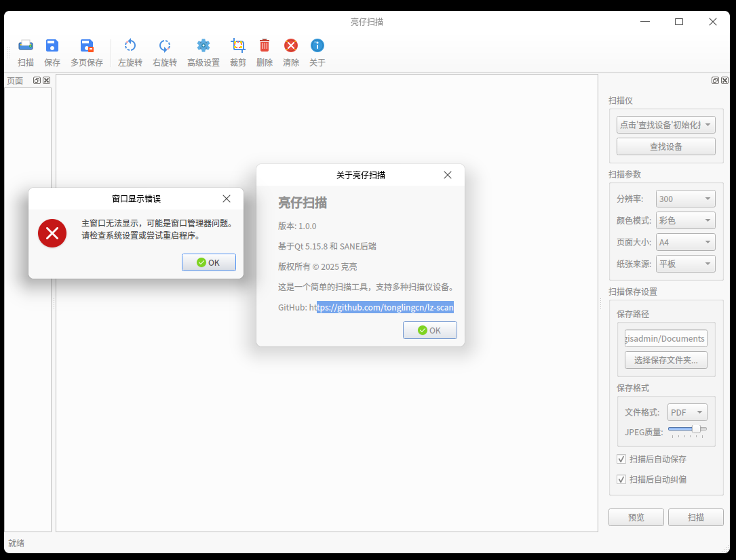The width and height of the screenshot is (736, 560).
Task: Click the 保存 save icon in toolbar
Action: [52, 52]
